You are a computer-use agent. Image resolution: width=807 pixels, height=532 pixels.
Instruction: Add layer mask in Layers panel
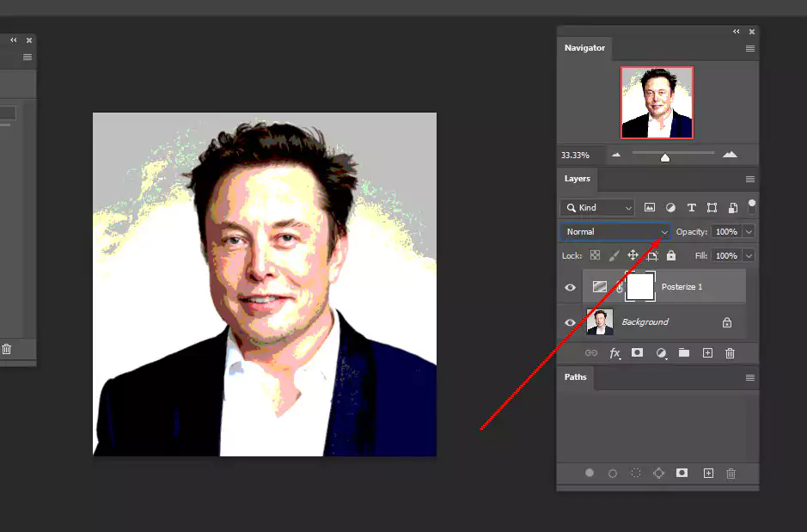pos(637,352)
